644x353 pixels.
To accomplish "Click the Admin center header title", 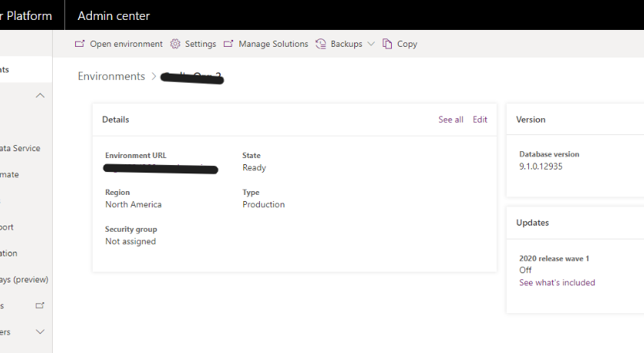I will [113, 15].
